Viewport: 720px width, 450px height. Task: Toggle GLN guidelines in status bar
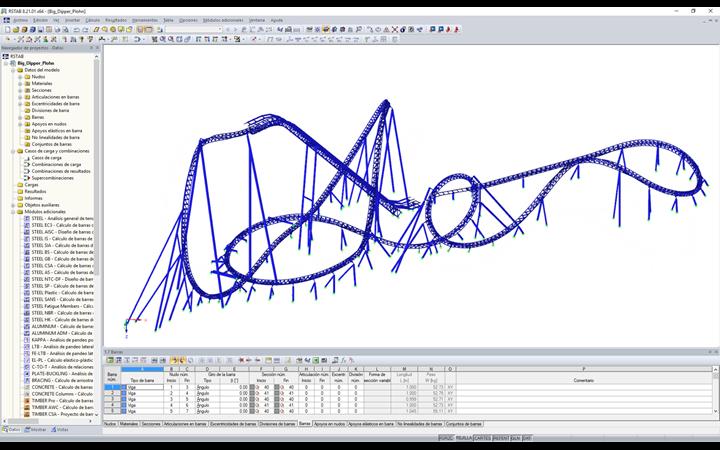pyautogui.click(x=516, y=438)
